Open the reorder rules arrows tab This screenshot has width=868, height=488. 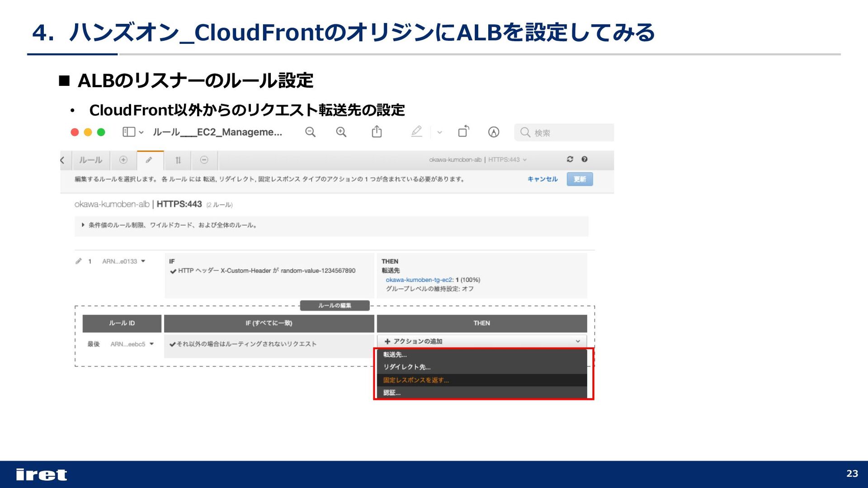click(x=178, y=160)
